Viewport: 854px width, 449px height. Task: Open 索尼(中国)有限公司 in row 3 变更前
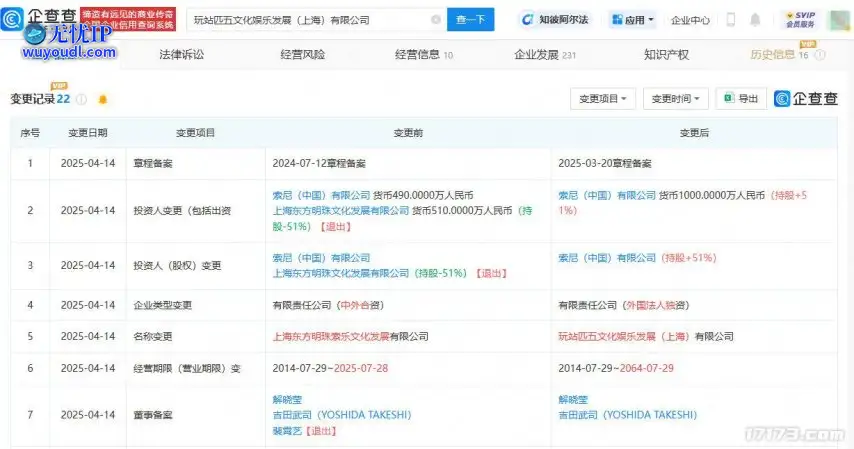click(321, 258)
